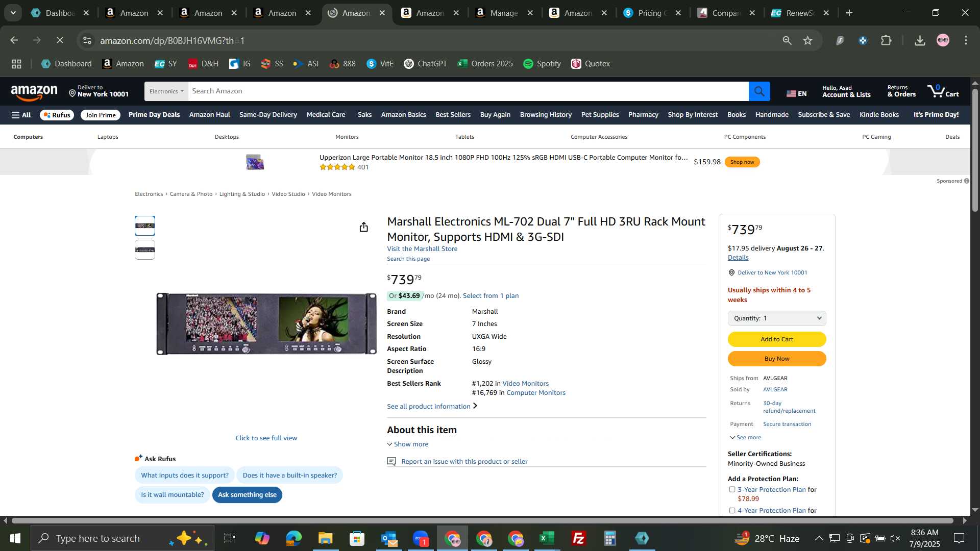Show hidden system tray icons
The image size is (980, 551).
(x=819, y=538)
